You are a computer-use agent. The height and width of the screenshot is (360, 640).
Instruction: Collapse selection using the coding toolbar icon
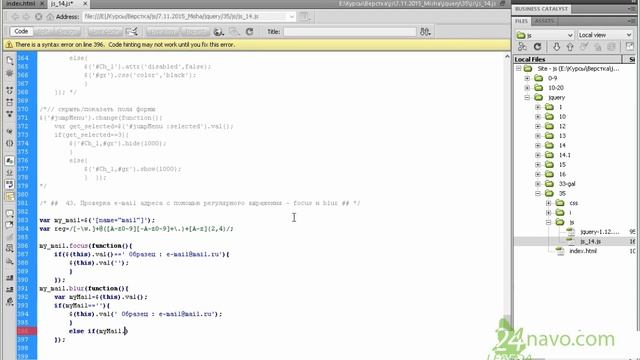coord(10,102)
